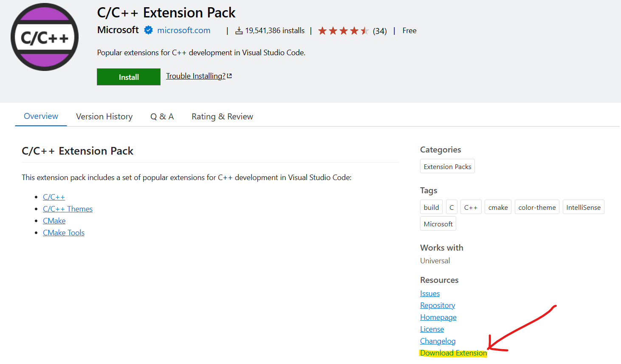Open the Microsoft publisher name
Viewport: 621px width, 364px height.
click(x=118, y=30)
